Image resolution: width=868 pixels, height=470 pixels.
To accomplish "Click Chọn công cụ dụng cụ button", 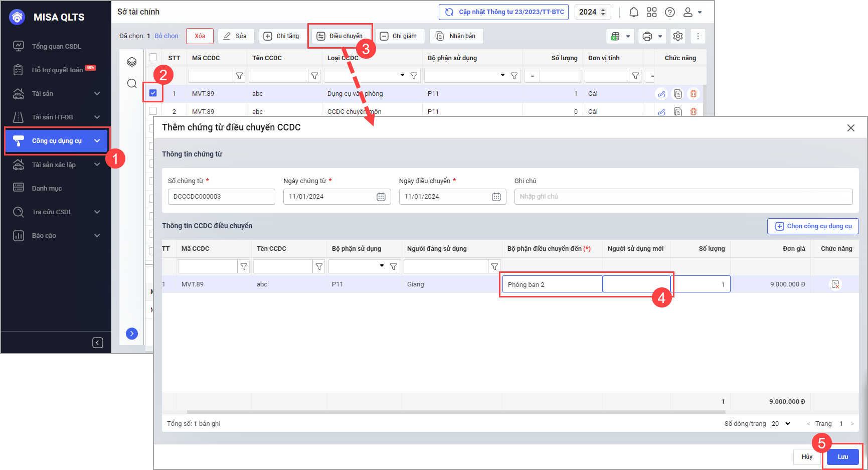I will pyautogui.click(x=813, y=226).
